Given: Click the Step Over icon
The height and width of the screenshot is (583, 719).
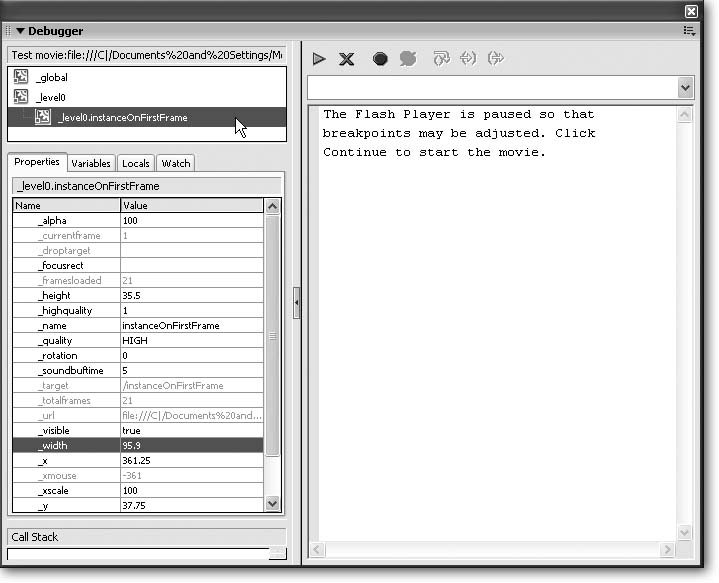Looking at the screenshot, I should coord(441,59).
